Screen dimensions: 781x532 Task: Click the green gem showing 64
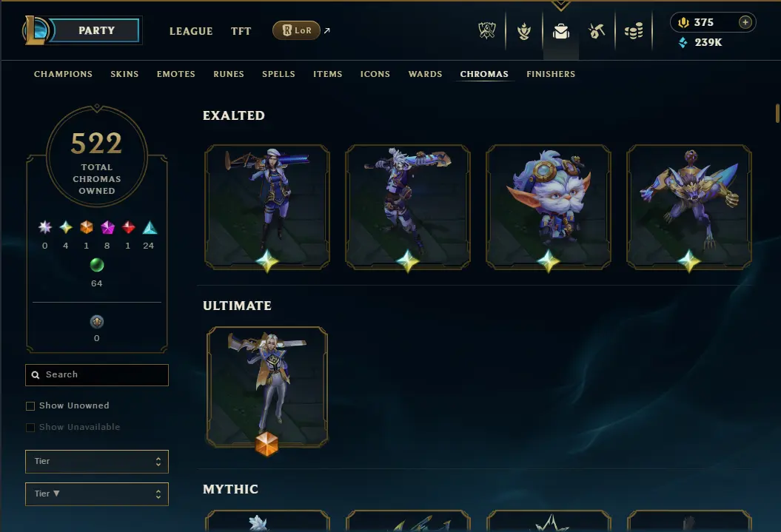pos(97,265)
